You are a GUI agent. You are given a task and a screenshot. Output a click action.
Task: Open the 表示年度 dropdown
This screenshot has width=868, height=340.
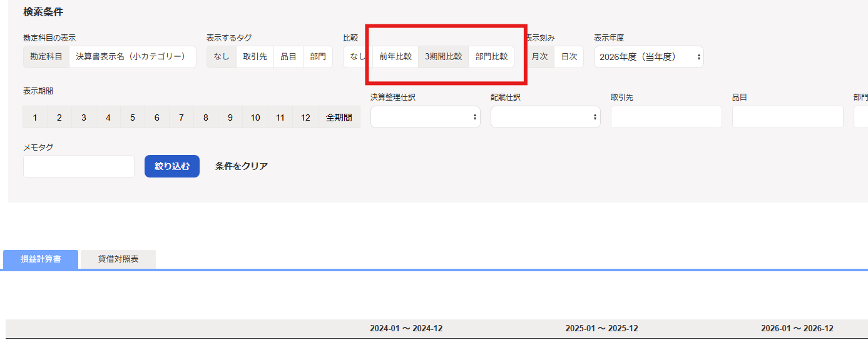pos(648,57)
